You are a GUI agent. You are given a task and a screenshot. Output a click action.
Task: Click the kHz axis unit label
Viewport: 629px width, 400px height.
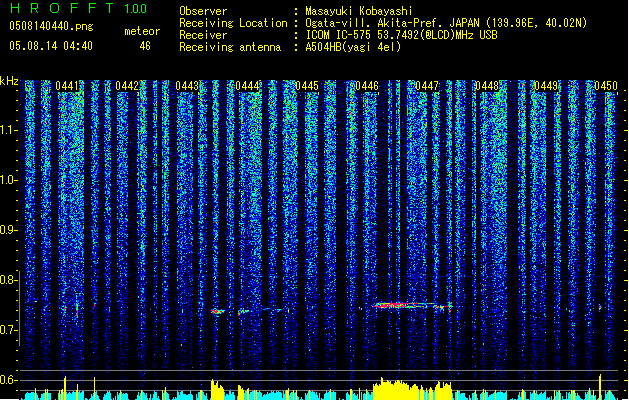pyautogui.click(x=9, y=81)
